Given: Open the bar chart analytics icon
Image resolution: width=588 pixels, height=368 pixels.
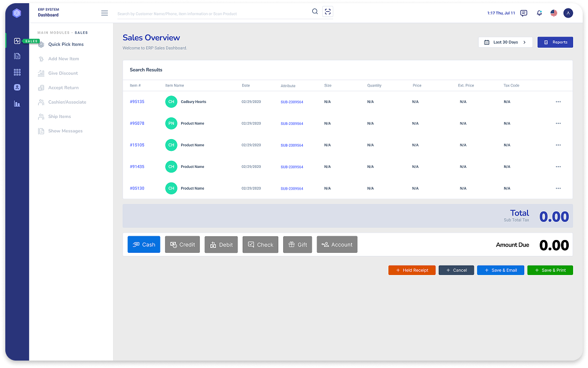Looking at the screenshot, I should [17, 104].
